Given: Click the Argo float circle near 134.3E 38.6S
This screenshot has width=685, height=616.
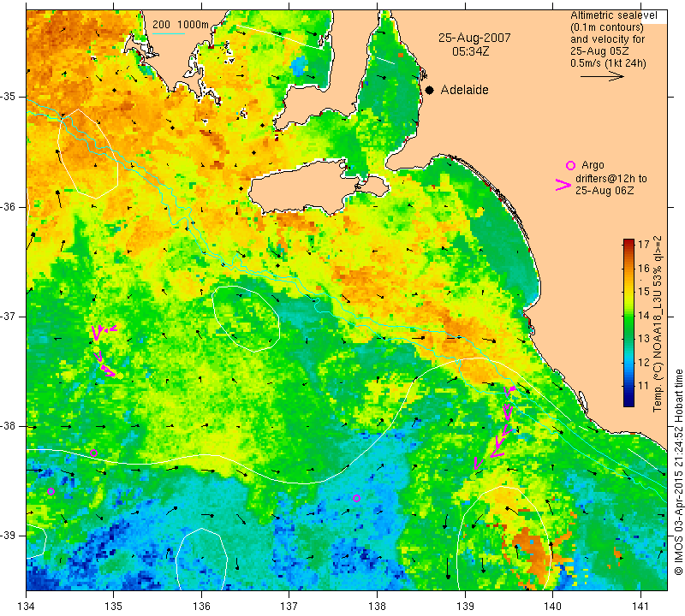Looking at the screenshot, I should (x=51, y=492).
